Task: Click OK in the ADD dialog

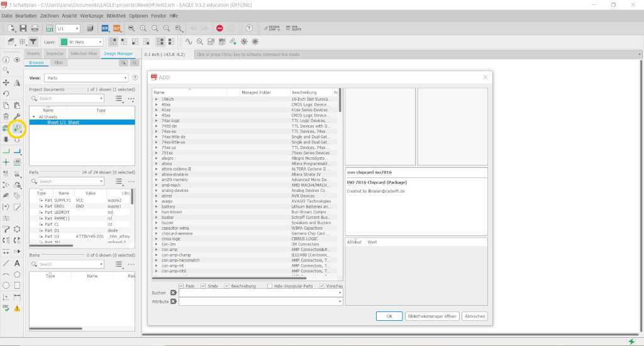Action: (x=389, y=316)
